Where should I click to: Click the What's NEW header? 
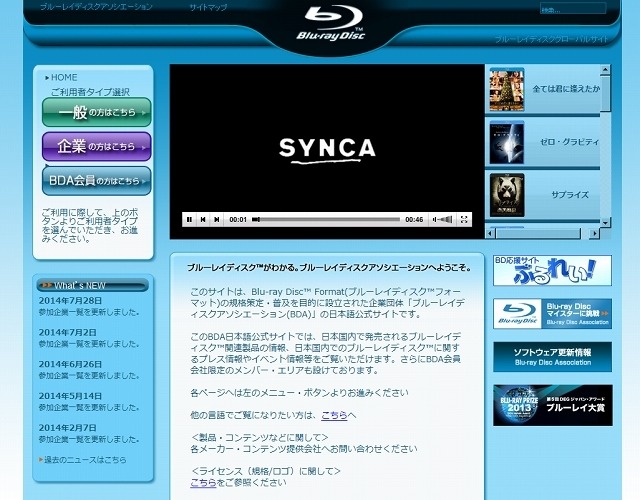click(92, 285)
